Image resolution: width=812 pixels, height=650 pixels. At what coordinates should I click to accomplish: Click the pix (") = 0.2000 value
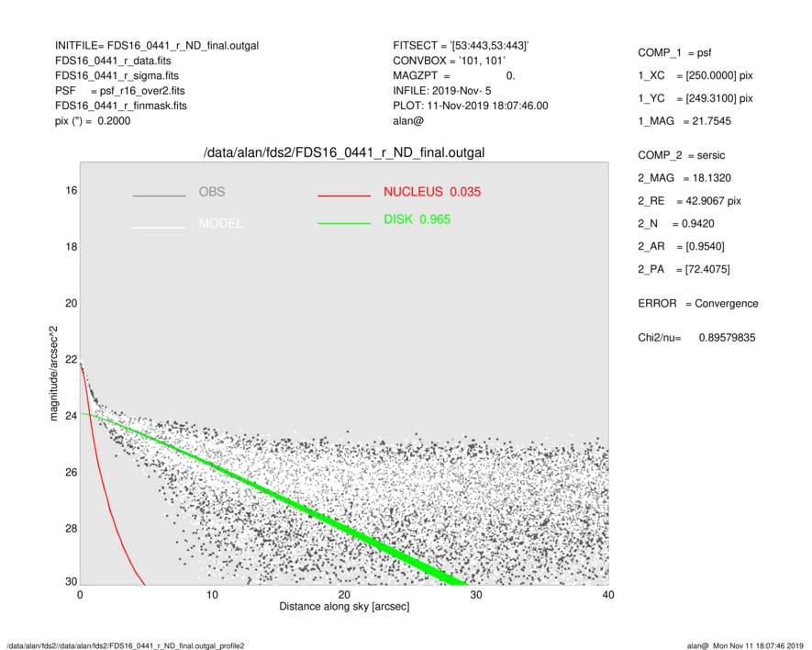93,121
